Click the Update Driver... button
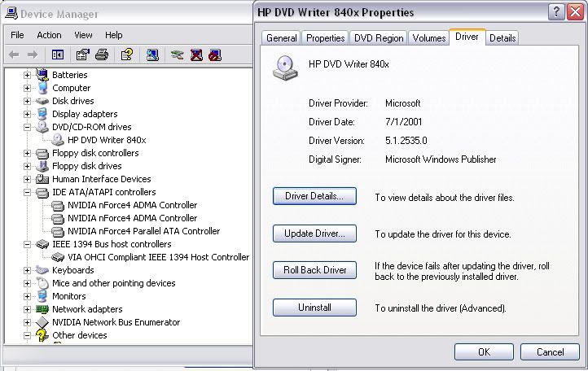 (x=314, y=234)
